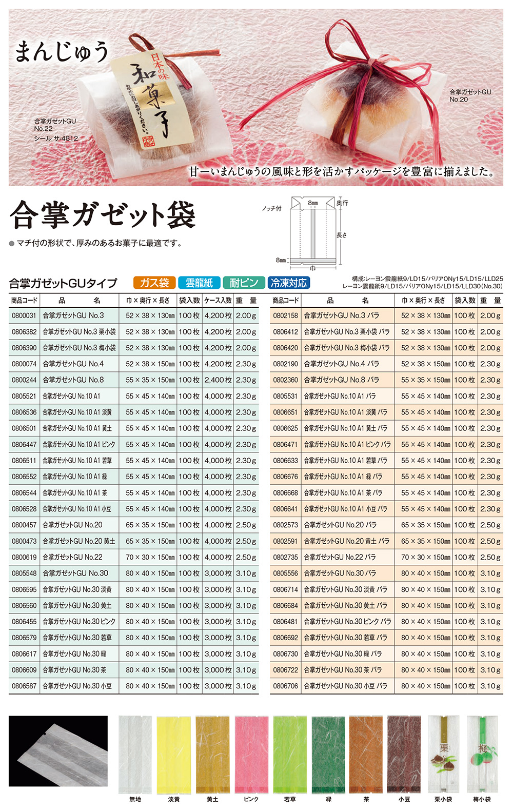Click 2,400枚 case quantity for No.8

point(218,380)
